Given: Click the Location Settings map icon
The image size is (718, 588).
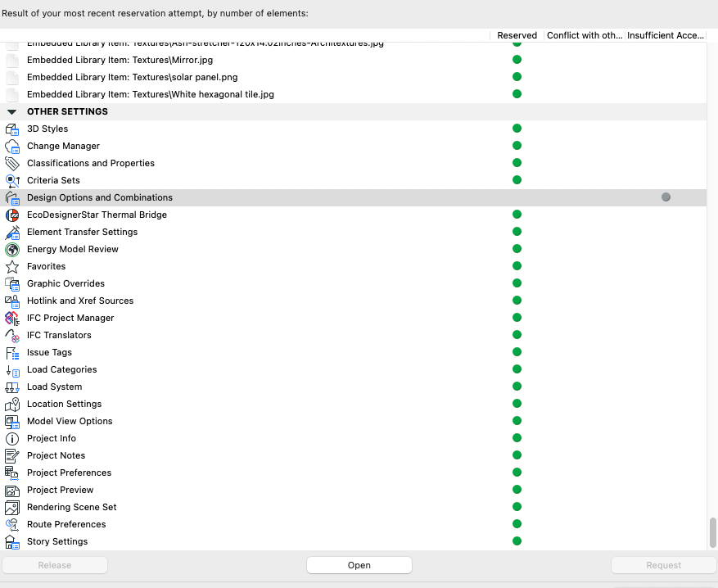Looking at the screenshot, I should pyautogui.click(x=12, y=404).
